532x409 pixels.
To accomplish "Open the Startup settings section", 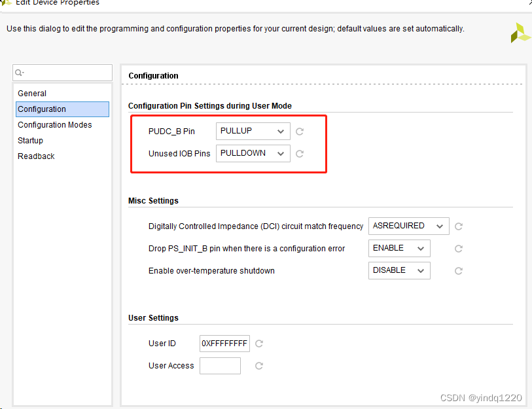I will [x=31, y=141].
